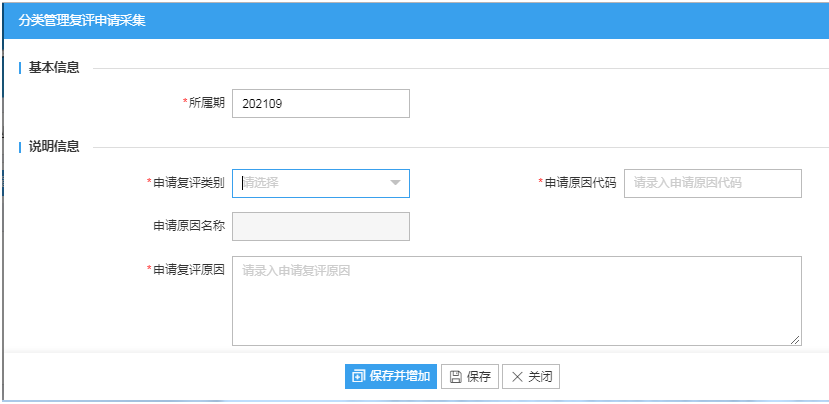The width and height of the screenshot is (829, 404).
Task: Click inside the 申请复评原因 text area
Action: [x=517, y=301]
